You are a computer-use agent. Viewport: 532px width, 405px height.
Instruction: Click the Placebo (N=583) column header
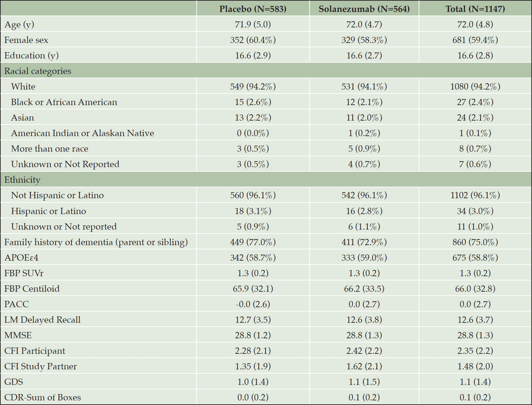[253, 9]
